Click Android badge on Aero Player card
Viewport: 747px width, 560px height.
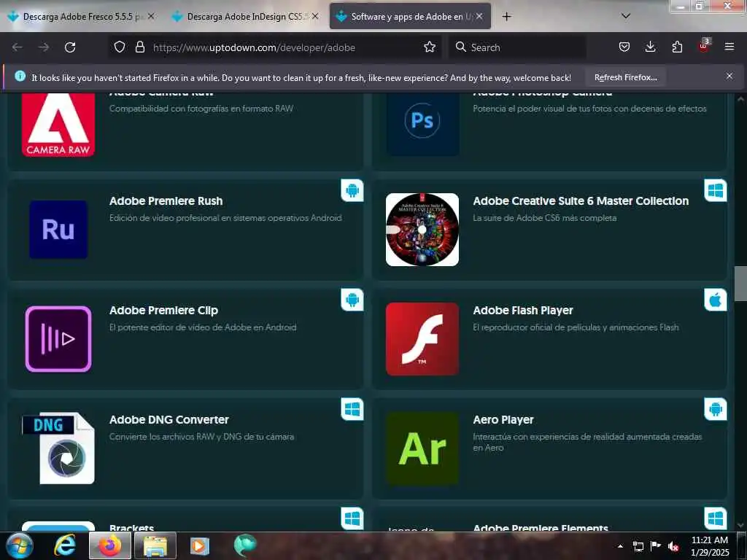(x=716, y=410)
